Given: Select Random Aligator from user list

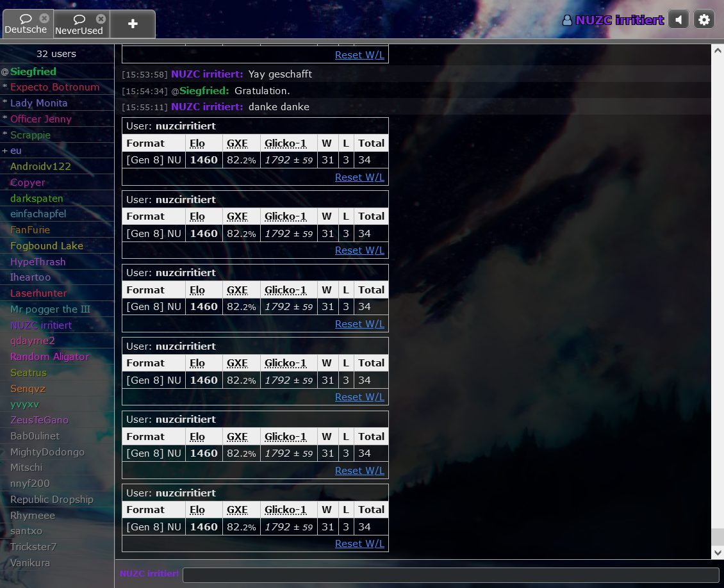Looking at the screenshot, I should point(50,357).
